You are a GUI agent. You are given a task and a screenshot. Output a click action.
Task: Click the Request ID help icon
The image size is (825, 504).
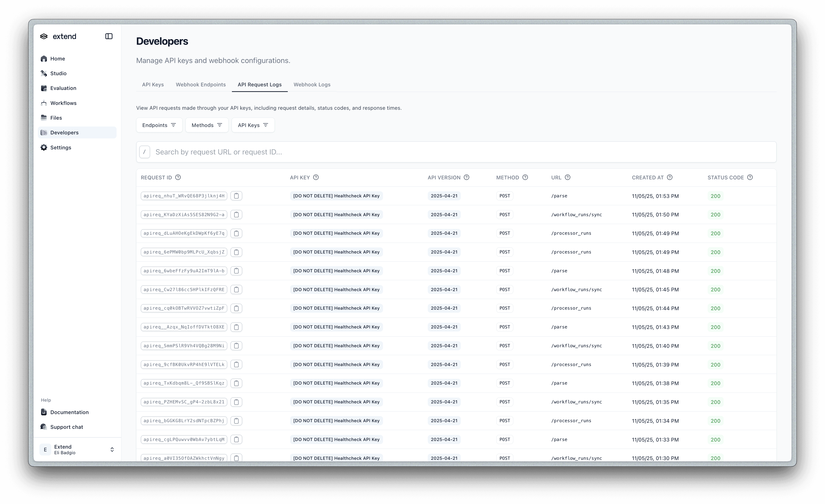coord(178,178)
